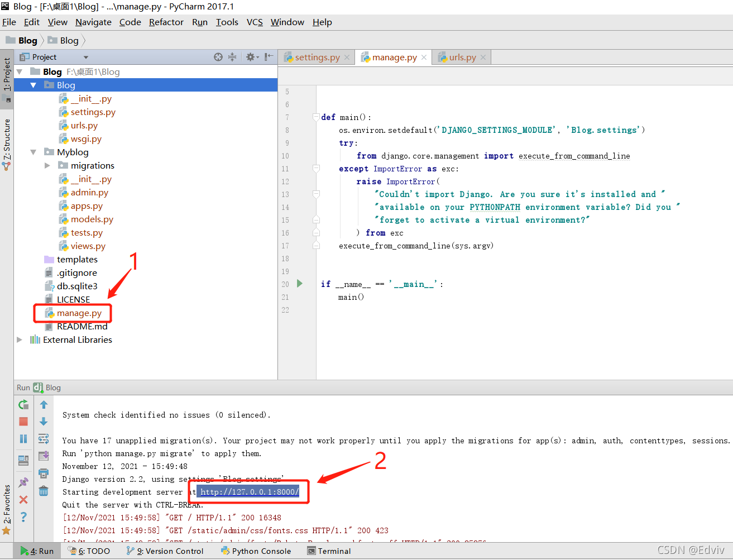Rerun the Blog server with the rerun icon
The image size is (733, 560).
[23, 405]
